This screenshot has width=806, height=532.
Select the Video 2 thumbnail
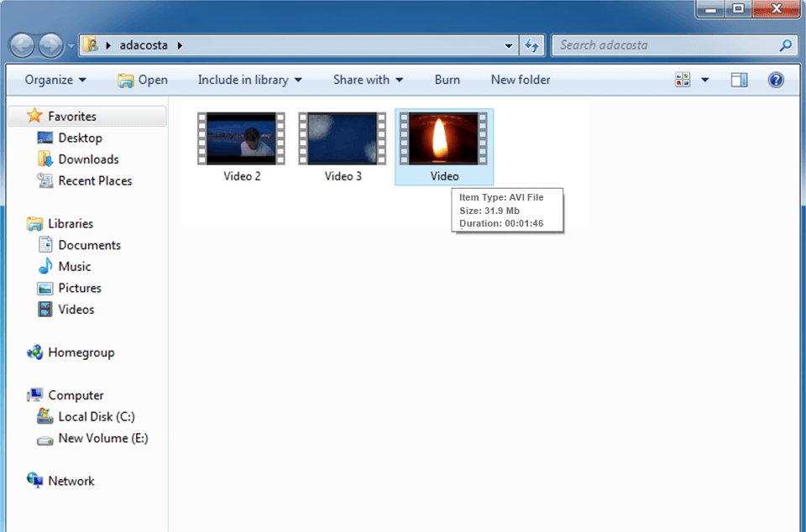[241, 138]
